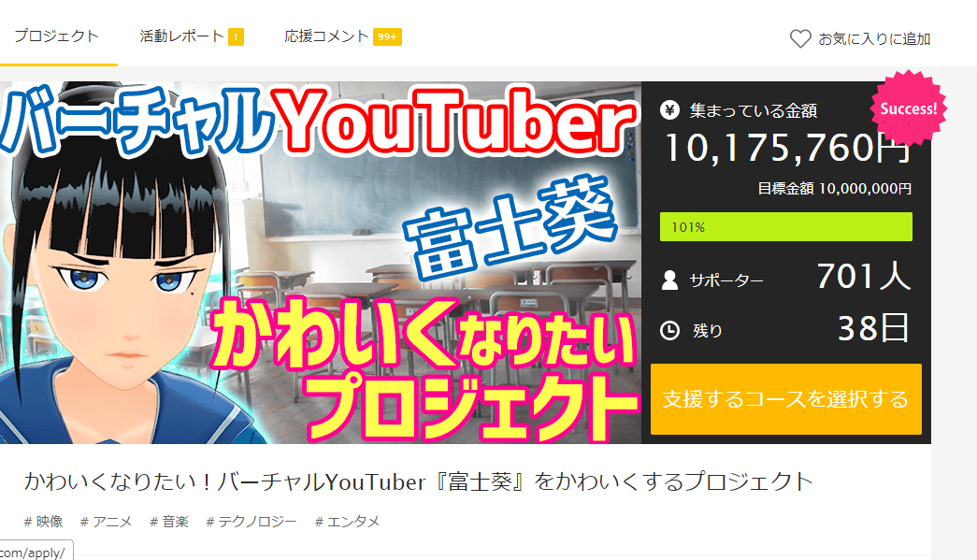
Task: Click the supporter person icon
Action: coord(669,280)
